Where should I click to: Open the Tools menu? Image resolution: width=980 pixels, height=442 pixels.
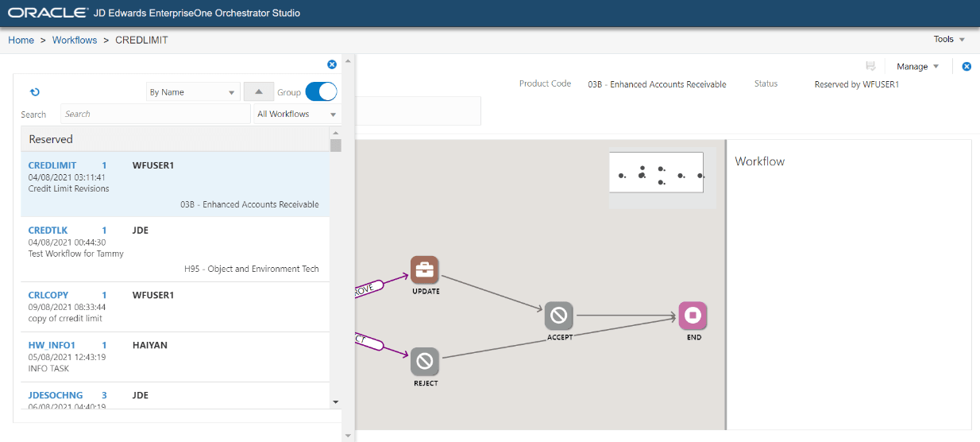click(x=949, y=40)
